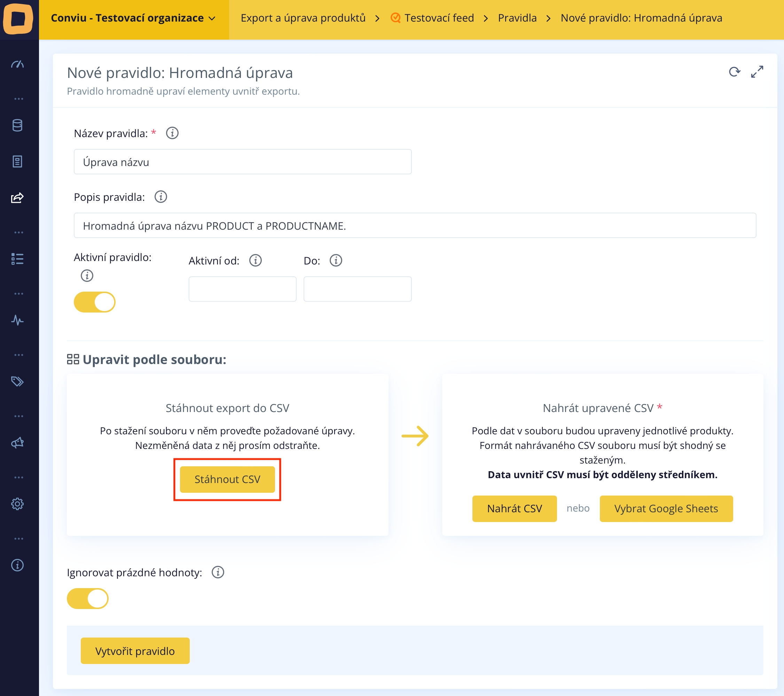Click the Stáhnout CSV button
This screenshot has width=784, height=696.
coord(227,479)
